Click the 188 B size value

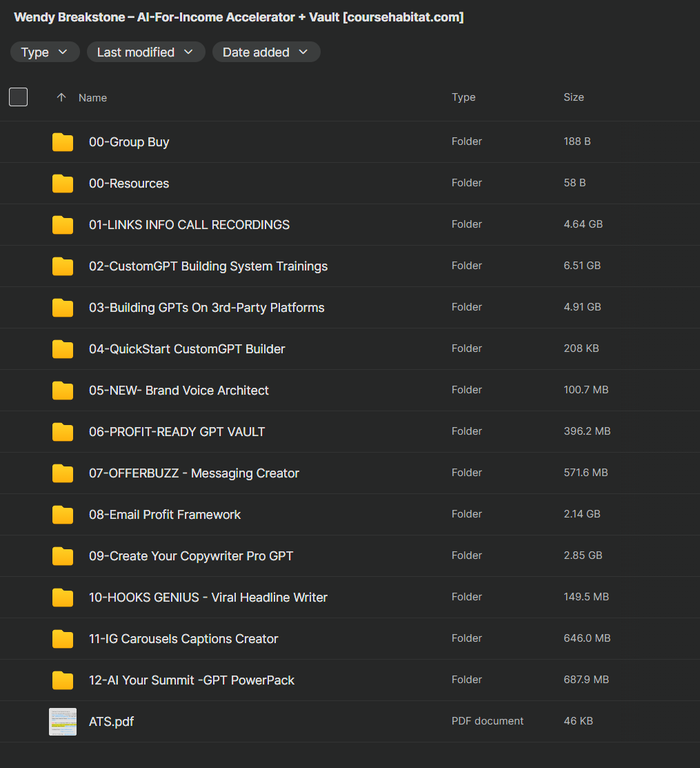click(x=577, y=141)
